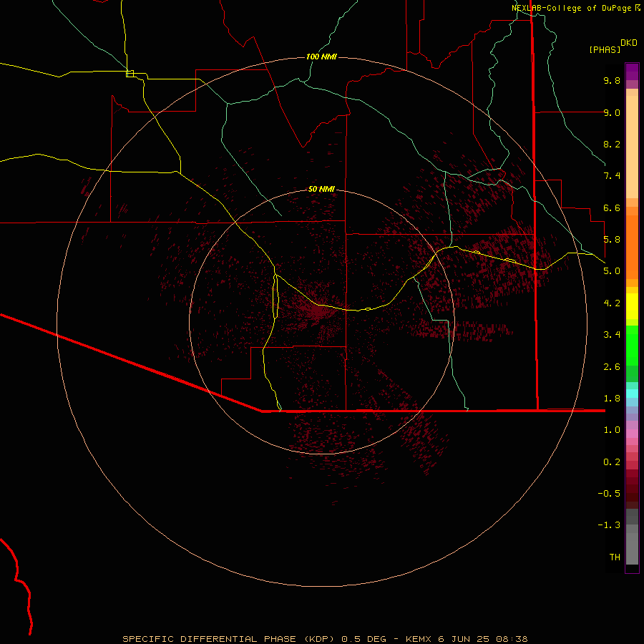The width and height of the screenshot is (644, 644).
Task: Click the 3.4 scale value
Action: 612,335
